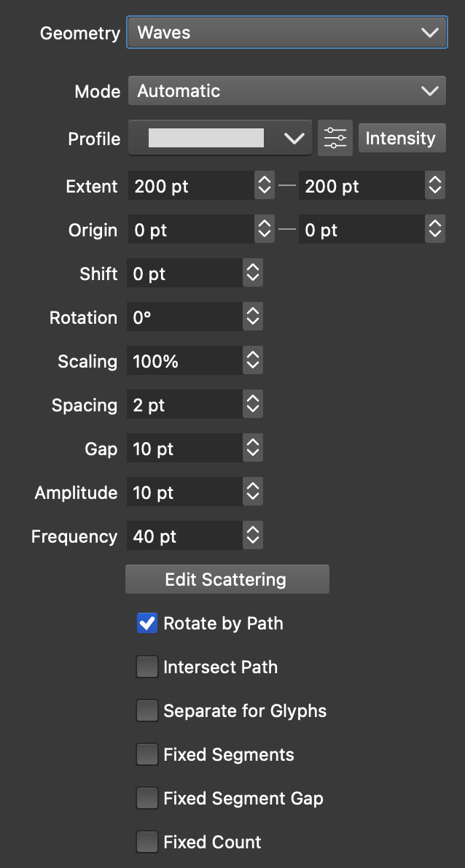Screen dimensions: 465x868
Task: Enable the Intersect Path checkbox
Action: [x=147, y=667]
